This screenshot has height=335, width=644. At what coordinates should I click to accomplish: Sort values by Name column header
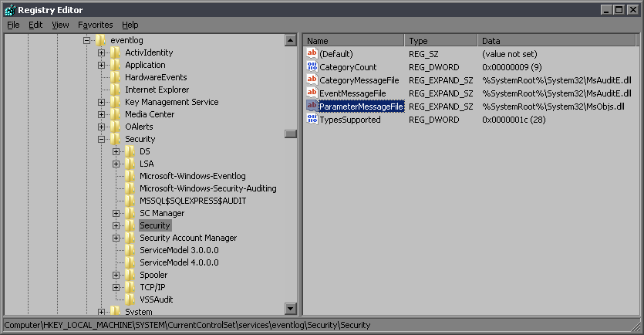click(x=353, y=40)
